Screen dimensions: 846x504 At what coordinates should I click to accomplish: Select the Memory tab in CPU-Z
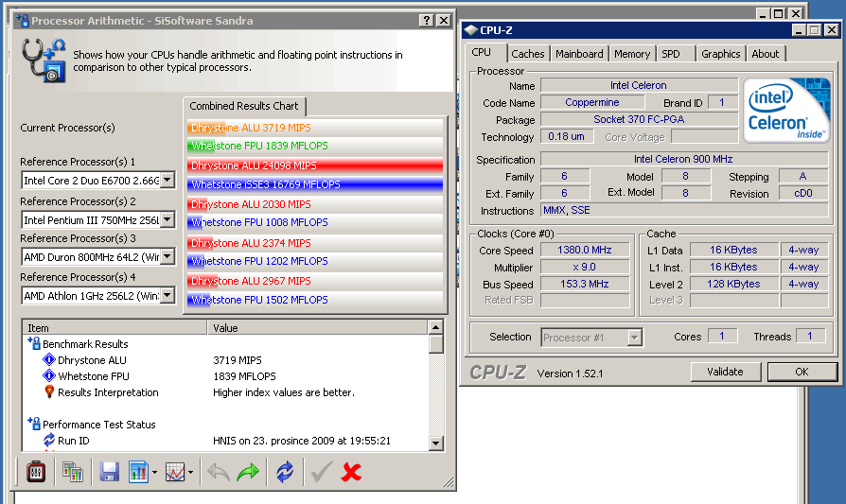[632, 54]
